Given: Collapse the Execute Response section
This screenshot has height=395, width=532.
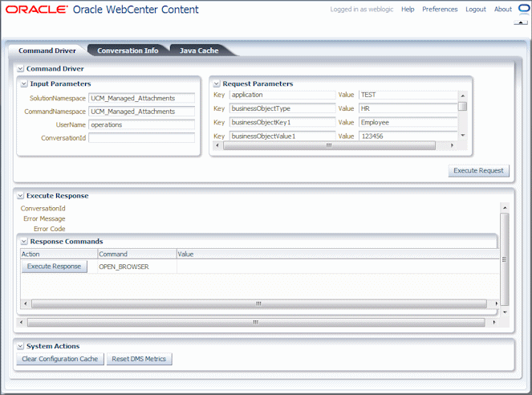Looking at the screenshot, I should click(20, 196).
